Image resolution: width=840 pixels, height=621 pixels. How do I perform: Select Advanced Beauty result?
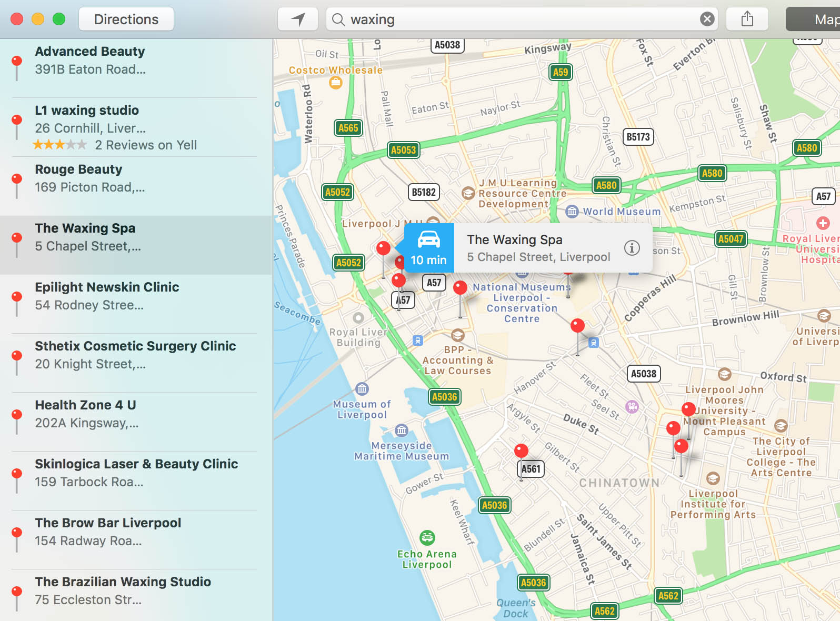136,68
